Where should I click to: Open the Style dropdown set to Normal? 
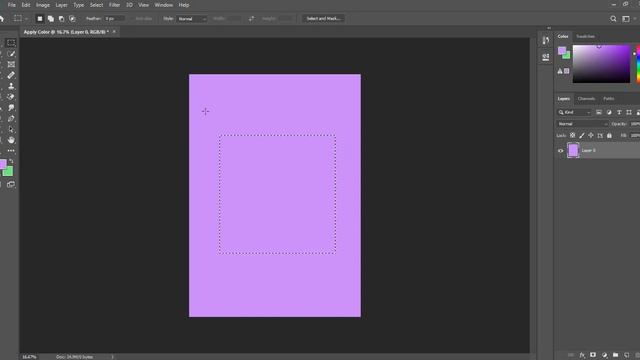point(192,19)
